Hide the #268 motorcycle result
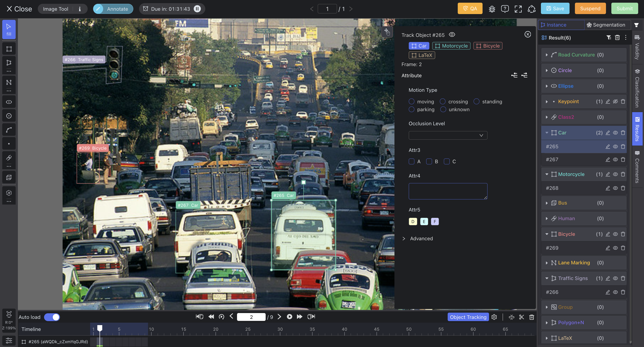 (x=615, y=188)
